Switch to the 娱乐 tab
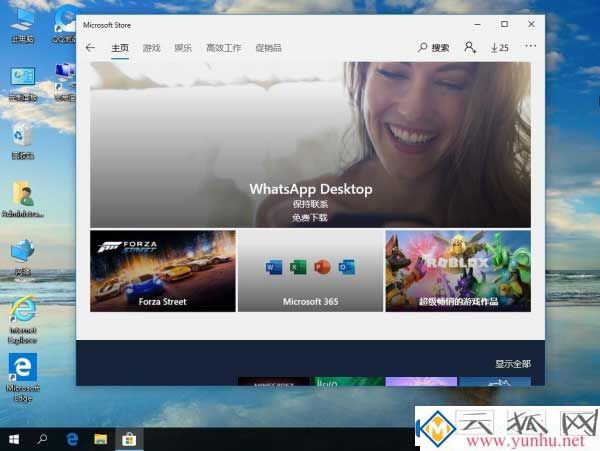600x451 pixels. pyautogui.click(x=183, y=48)
